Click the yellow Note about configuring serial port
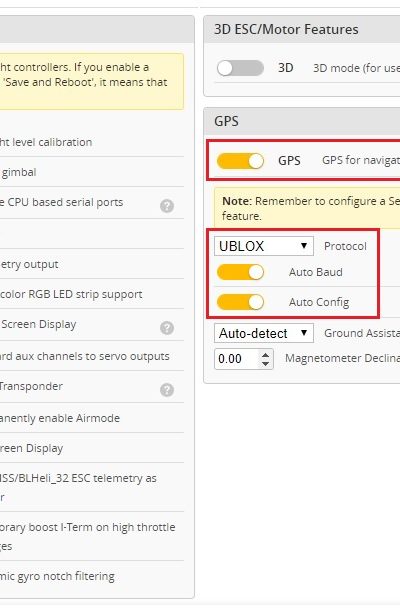Viewport: 400px width, 610px height. click(x=307, y=208)
